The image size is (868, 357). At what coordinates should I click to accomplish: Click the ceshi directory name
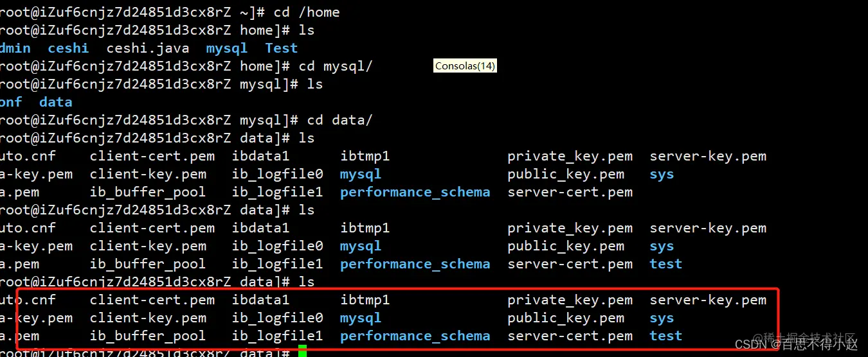point(68,48)
